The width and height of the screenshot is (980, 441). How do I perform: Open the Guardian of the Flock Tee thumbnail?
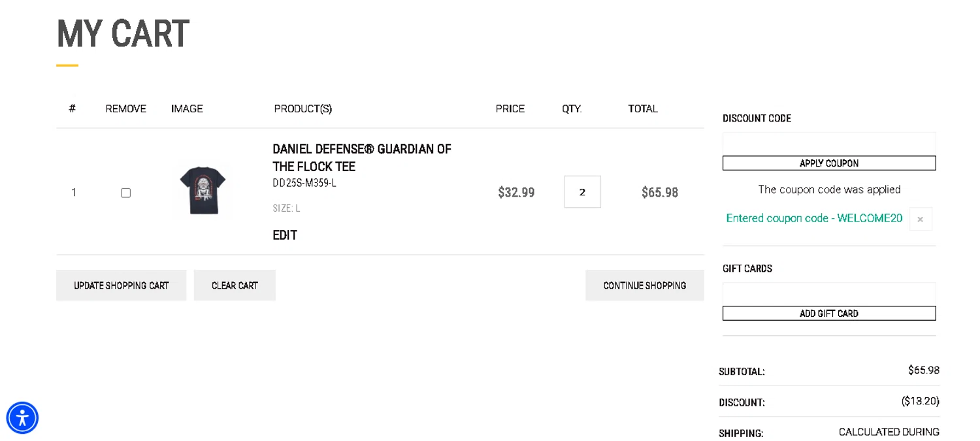pyautogui.click(x=203, y=190)
